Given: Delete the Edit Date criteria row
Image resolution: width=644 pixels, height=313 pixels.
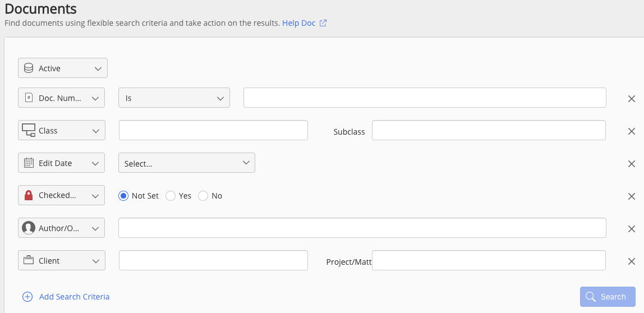Looking at the screenshot, I should pyautogui.click(x=632, y=164).
